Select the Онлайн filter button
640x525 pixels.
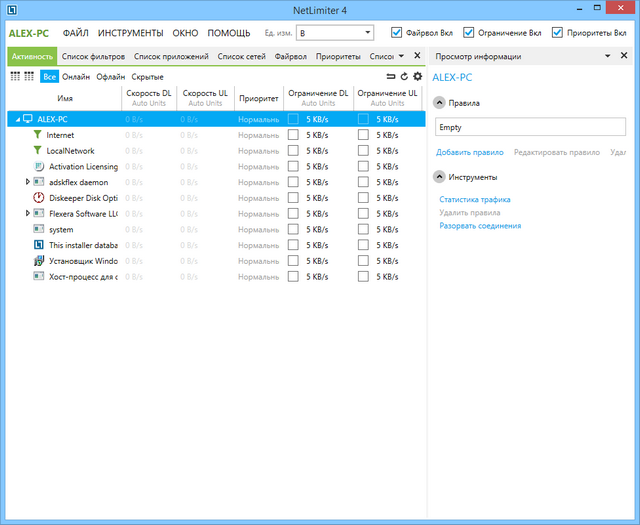pos(76,77)
